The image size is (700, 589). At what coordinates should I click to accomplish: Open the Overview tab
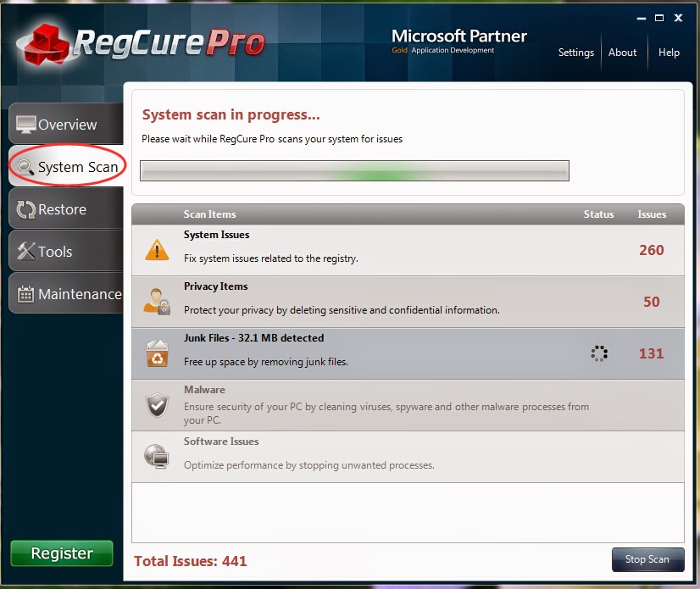tap(66, 123)
